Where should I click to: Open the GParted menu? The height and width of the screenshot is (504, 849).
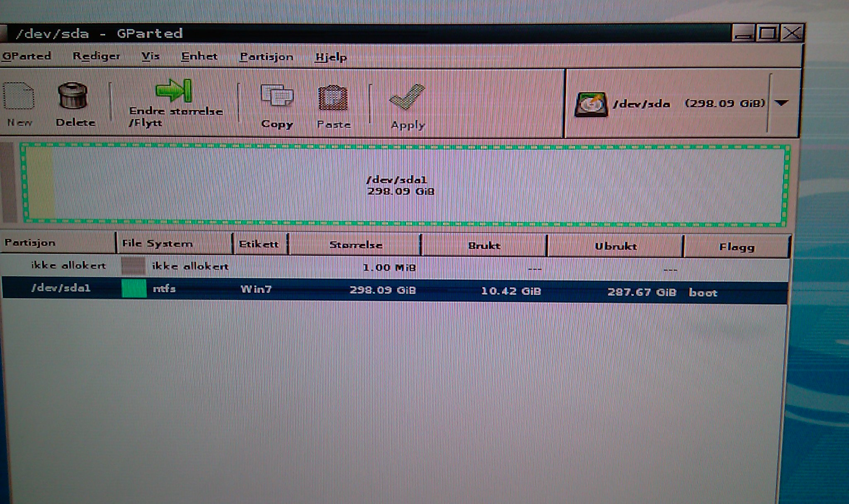click(x=27, y=56)
